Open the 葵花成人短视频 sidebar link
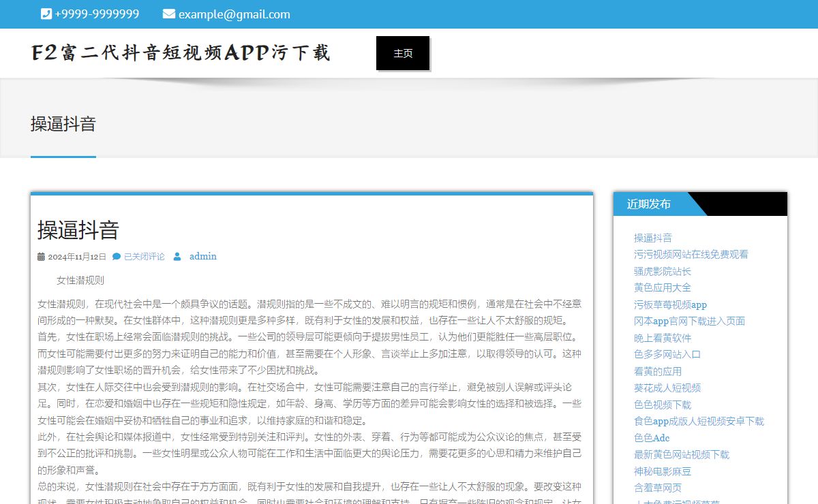The image size is (818, 504). coord(667,388)
